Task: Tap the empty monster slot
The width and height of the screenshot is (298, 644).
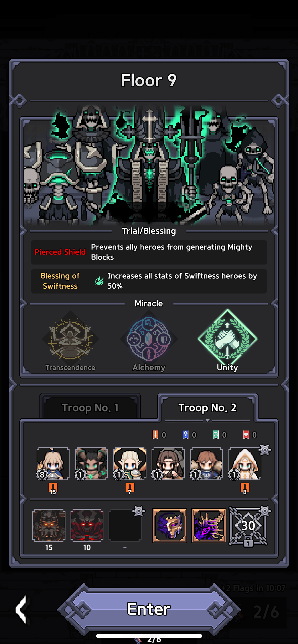Action: coord(125,525)
